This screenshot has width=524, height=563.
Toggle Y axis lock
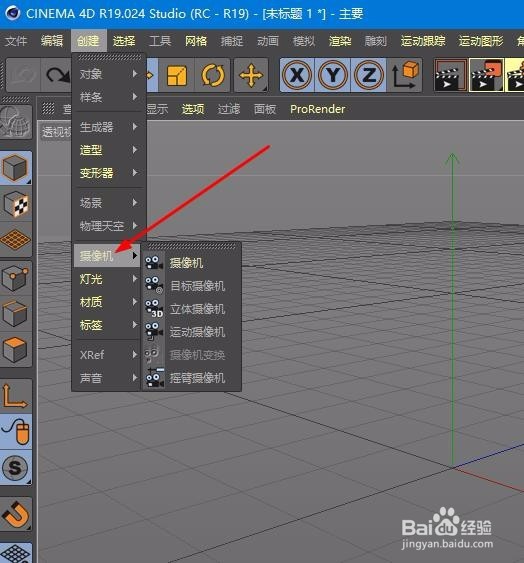coord(333,75)
